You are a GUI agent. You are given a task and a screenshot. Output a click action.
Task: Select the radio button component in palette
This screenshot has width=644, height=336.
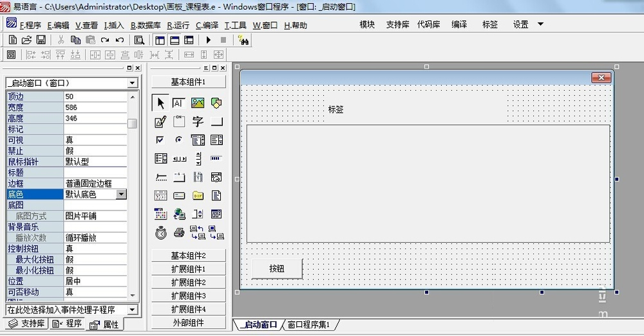pyautogui.click(x=179, y=140)
